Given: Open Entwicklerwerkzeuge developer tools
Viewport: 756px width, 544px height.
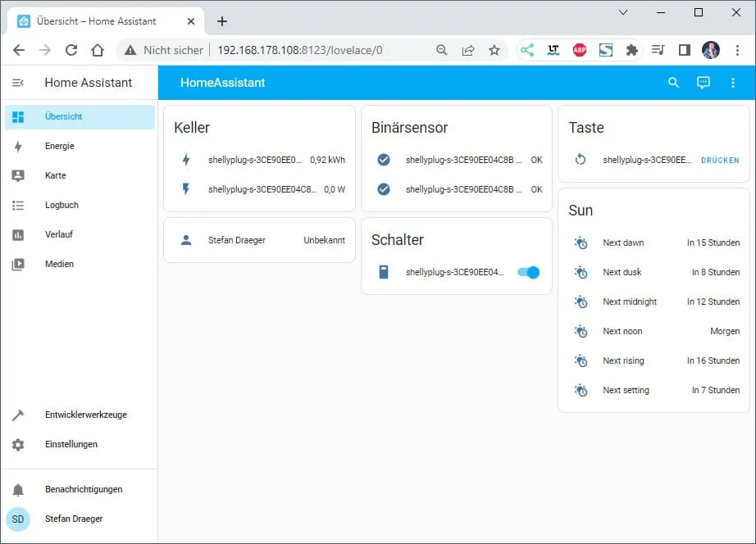Looking at the screenshot, I should [85, 415].
